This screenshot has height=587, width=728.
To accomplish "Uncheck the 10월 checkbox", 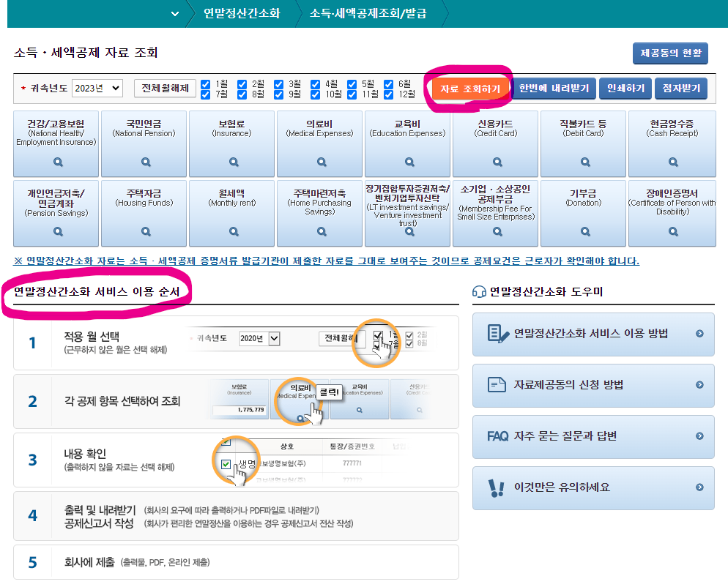I will 315,94.
